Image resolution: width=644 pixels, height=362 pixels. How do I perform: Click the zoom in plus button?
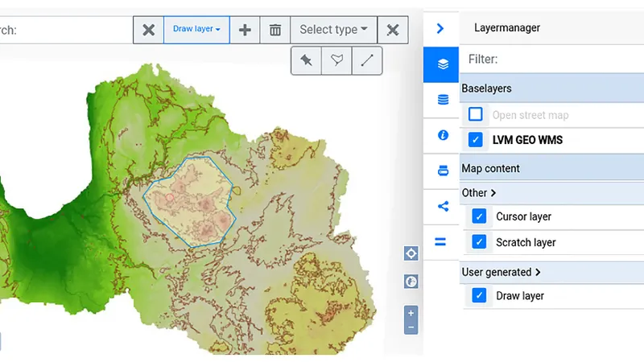[411, 313]
